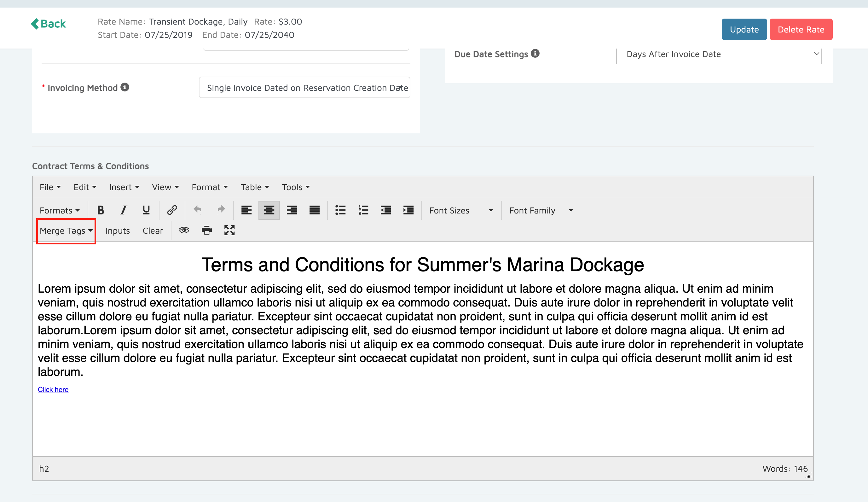Toggle bold formatting in editor
The image size is (868, 502).
tap(101, 210)
